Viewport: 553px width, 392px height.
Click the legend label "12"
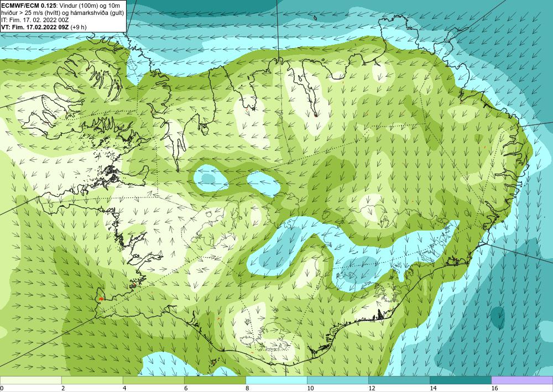click(x=372, y=389)
